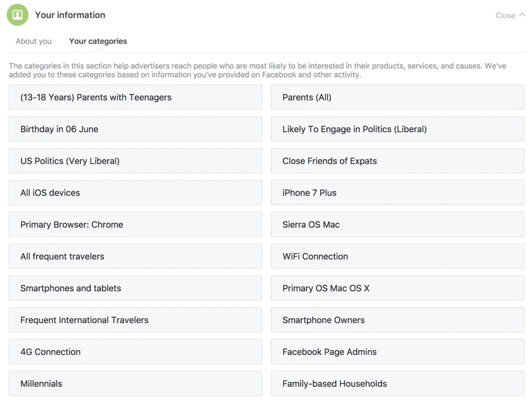Select the Close Friends of Expats category
The image size is (532, 401).
(x=397, y=161)
